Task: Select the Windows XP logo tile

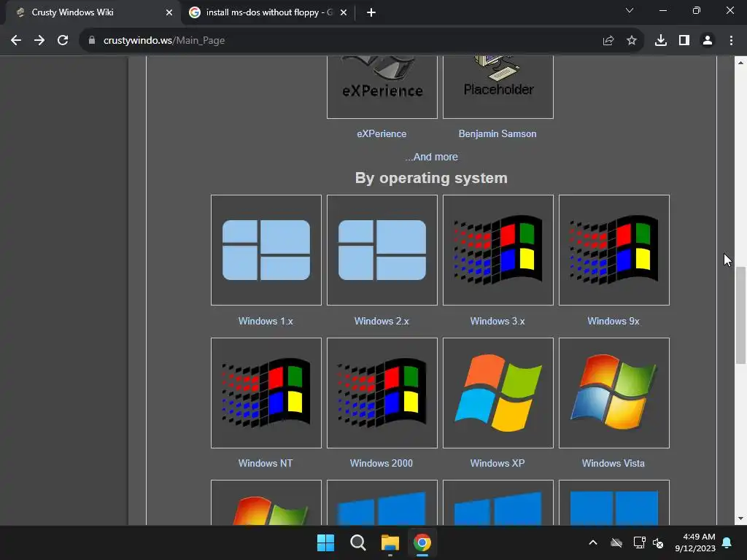Action: 498,393
